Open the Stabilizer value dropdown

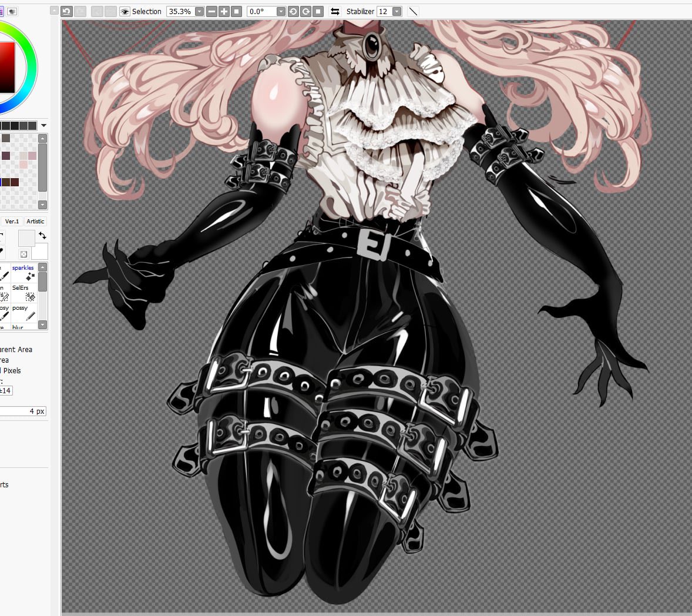pos(397,12)
